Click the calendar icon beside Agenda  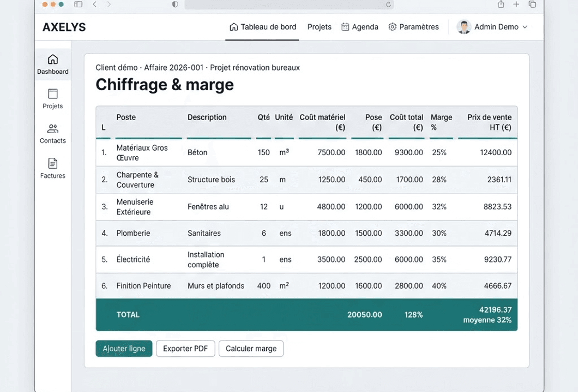[345, 27]
